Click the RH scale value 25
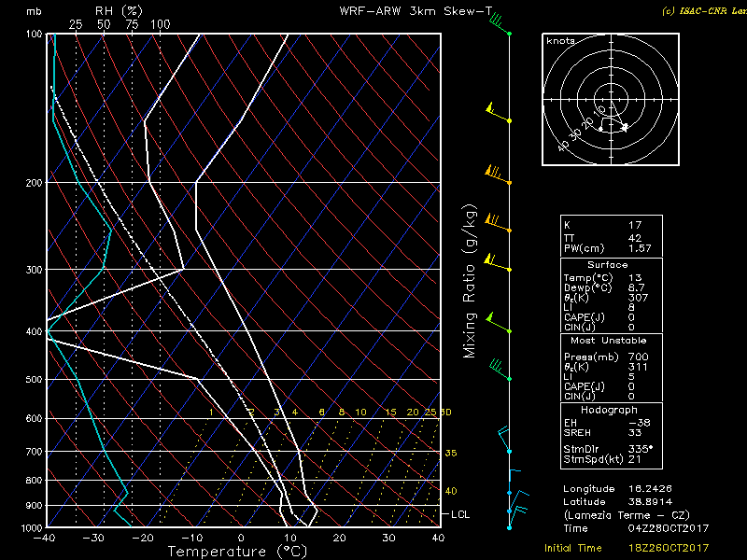Viewport: 747px width, 560px height. click(x=76, y=24)
